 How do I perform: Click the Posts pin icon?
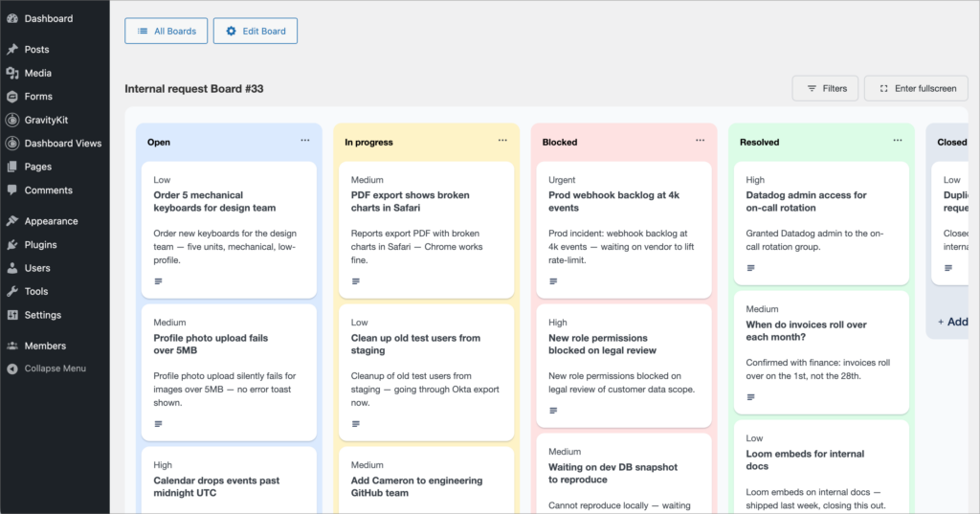(x=12, y=49)
